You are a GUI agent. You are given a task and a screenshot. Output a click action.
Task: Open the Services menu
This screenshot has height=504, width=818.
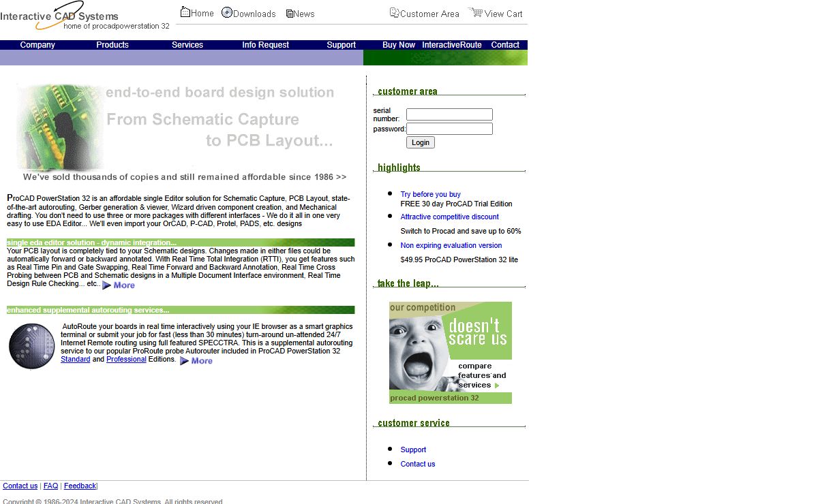(x=187, y=45)
